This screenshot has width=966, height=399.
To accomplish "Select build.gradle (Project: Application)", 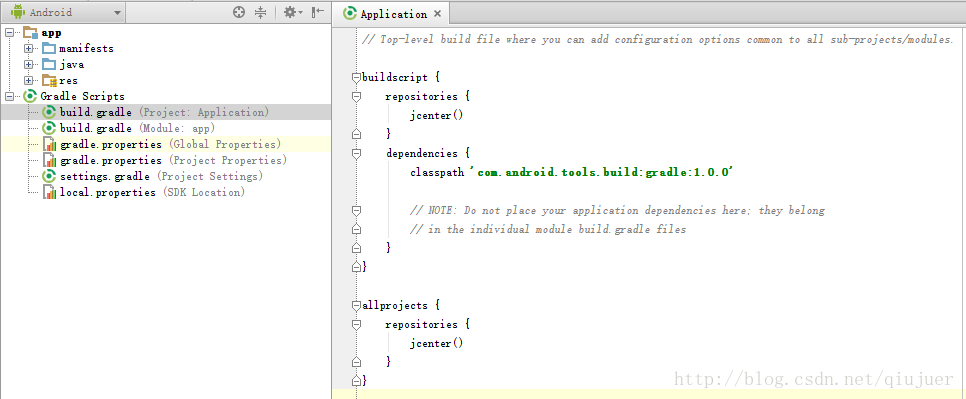I will pyautogui.click(x=164, y=112).
